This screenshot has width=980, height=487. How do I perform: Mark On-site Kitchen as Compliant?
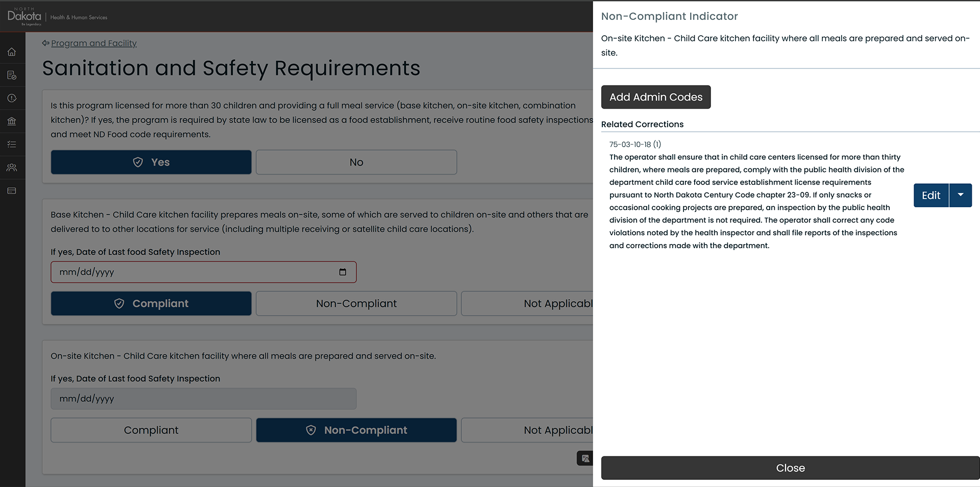pos(151,430)
